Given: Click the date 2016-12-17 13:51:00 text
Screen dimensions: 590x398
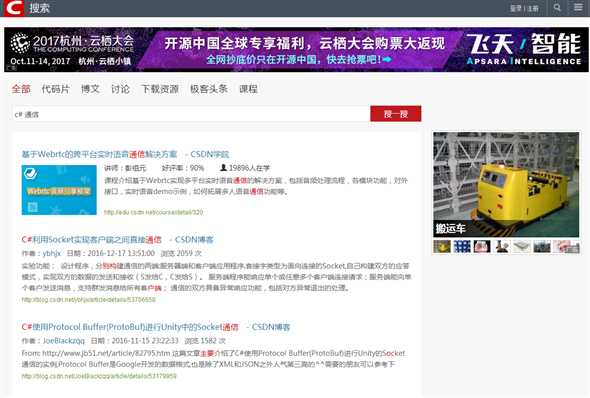Looking at the screenshot, I should point(121,253).
